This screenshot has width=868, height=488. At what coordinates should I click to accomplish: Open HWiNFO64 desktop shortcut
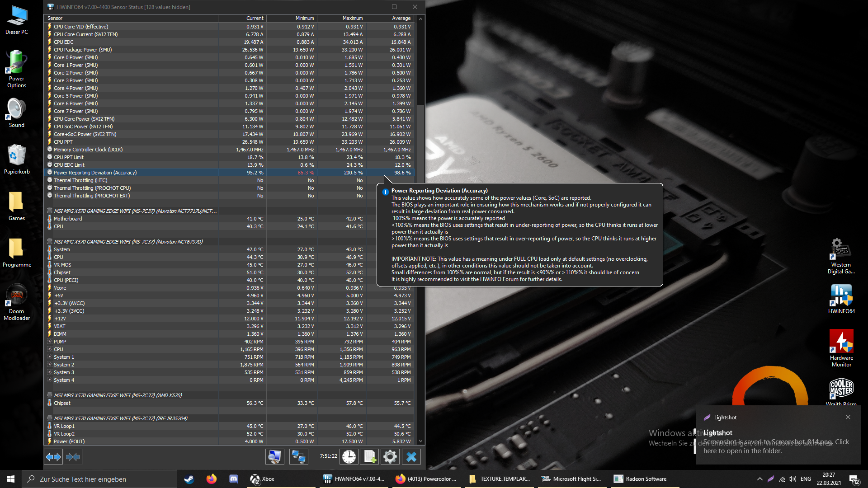click(x=841, y=298)
